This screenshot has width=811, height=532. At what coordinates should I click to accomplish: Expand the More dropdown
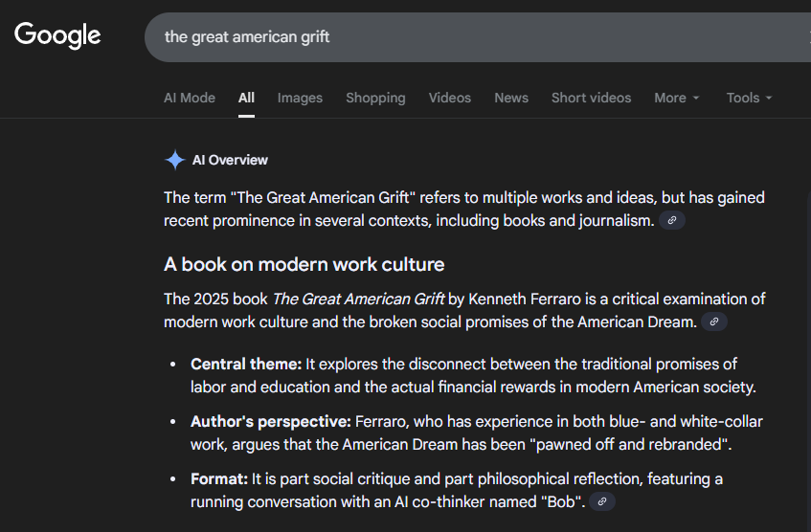677,98
